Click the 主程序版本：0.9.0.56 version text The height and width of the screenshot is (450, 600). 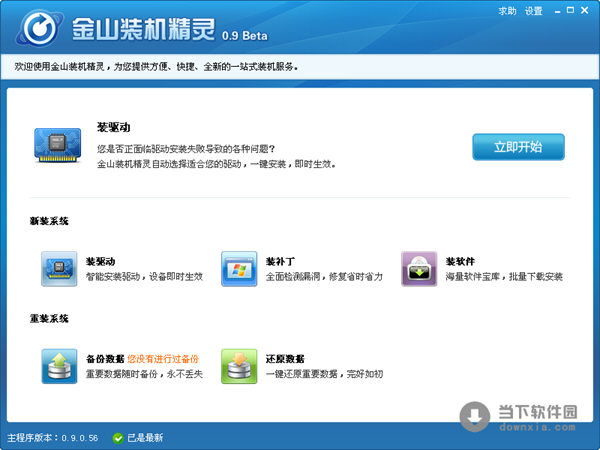(53, 438)
